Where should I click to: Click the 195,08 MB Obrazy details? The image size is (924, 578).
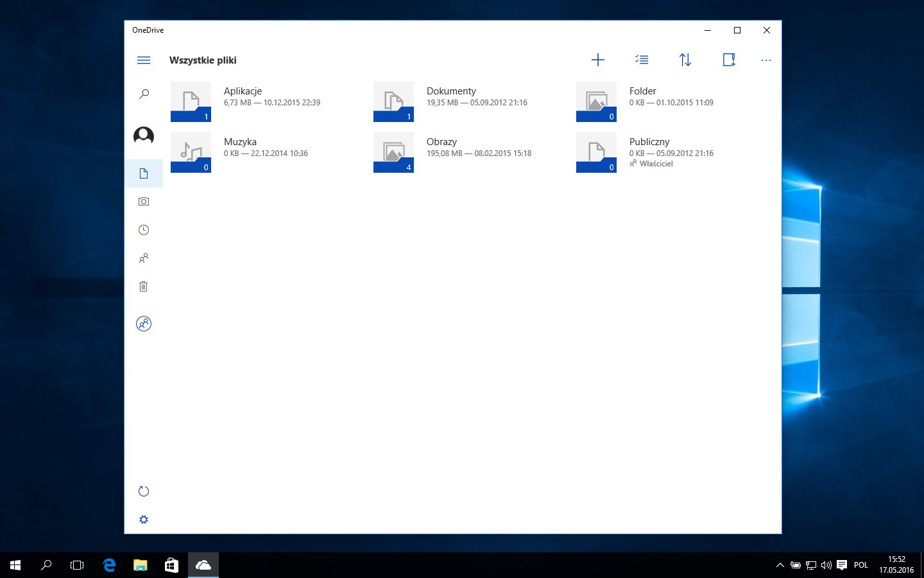pos(479,153)
